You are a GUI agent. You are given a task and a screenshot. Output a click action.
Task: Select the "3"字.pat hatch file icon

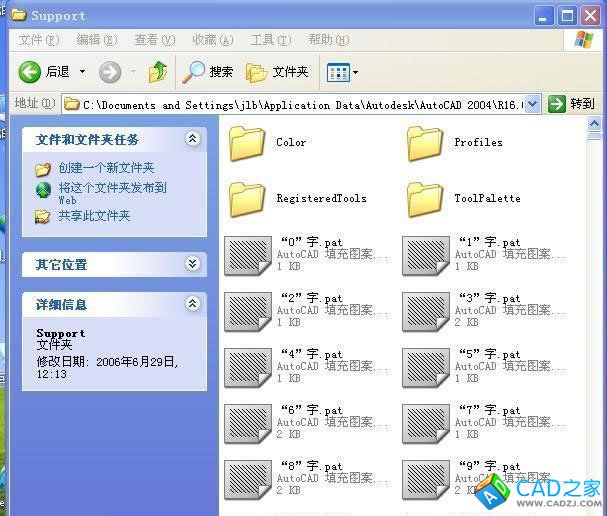426,312
